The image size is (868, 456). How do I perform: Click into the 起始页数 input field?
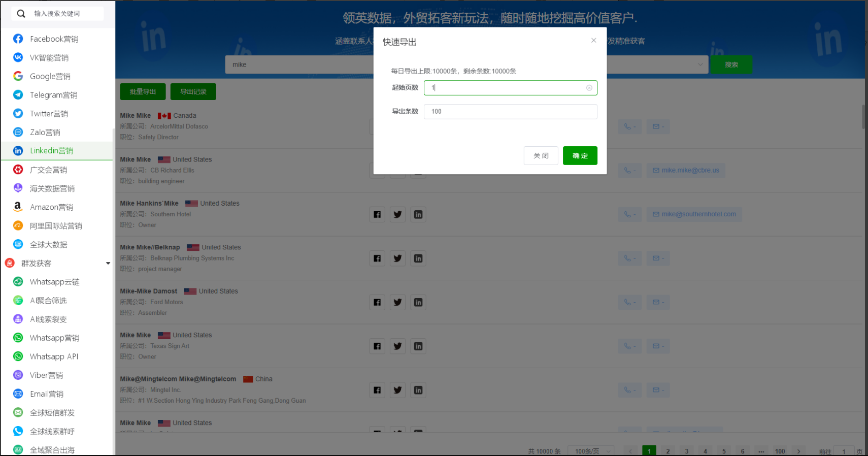pyautogui.click(x=510, y=88)
